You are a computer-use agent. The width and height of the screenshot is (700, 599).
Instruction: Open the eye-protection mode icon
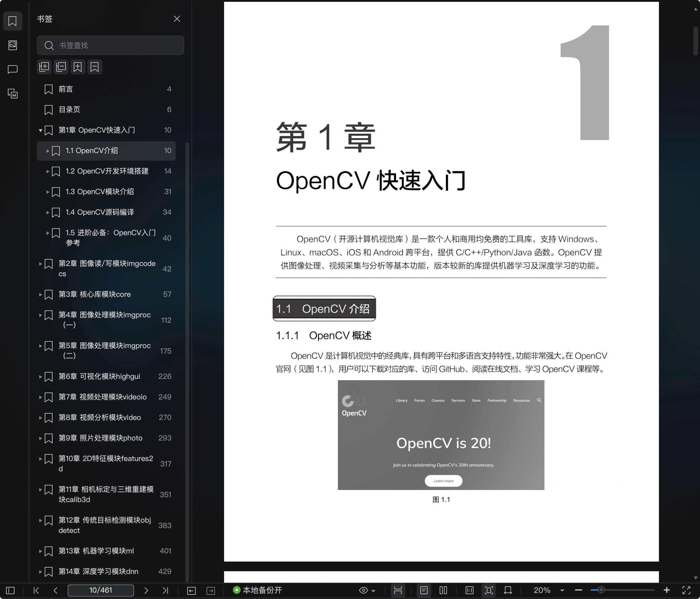point(364,590)
